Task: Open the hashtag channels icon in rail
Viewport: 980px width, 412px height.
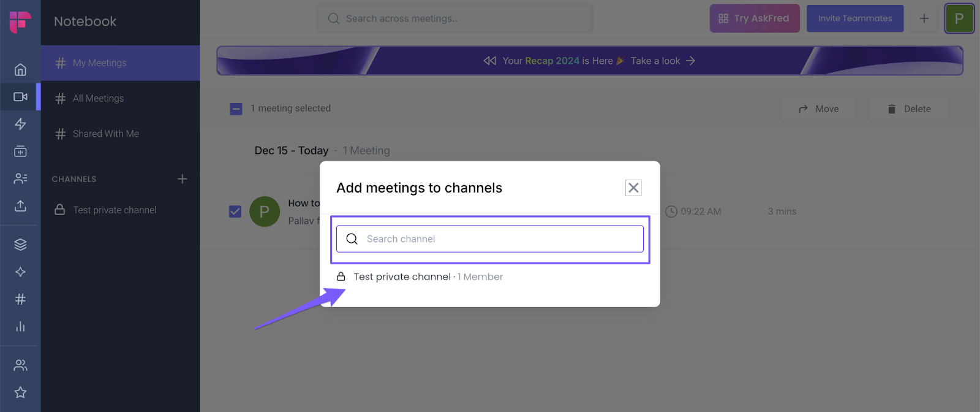Action: 20,299
